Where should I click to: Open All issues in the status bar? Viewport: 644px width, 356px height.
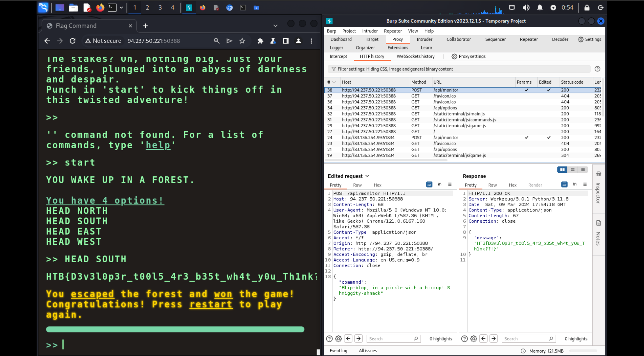point(368,351)
